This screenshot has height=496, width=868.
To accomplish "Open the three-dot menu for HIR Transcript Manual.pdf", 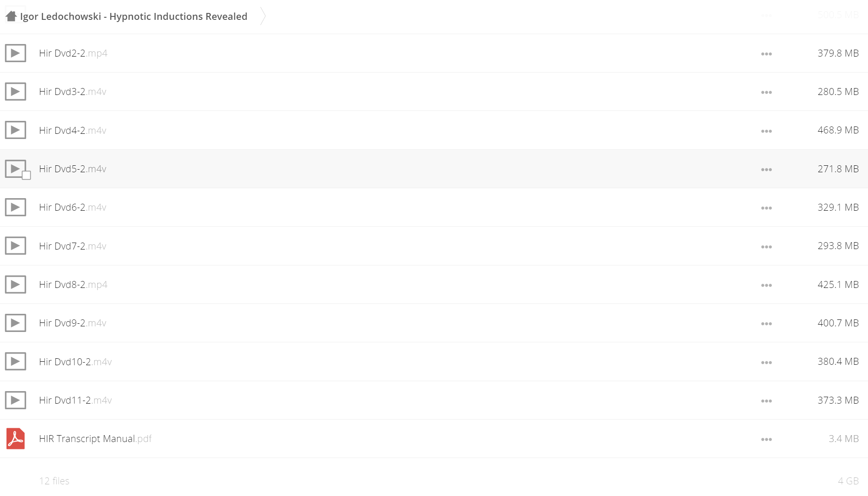I will (766, 439).
